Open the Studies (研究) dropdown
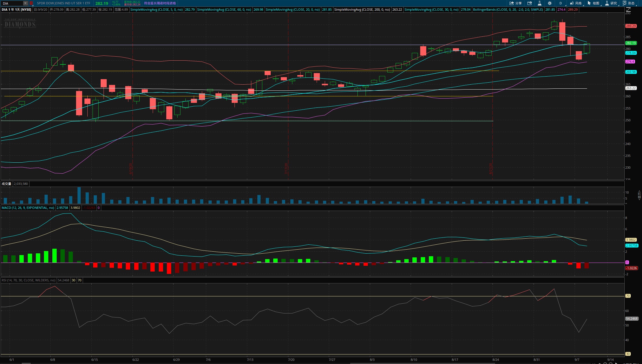The height and width of the screenshot is (364, 642). point(612,3)
